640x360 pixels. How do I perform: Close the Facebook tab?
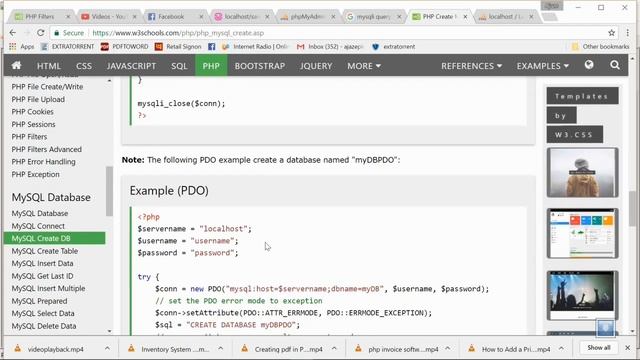(201, 17)
